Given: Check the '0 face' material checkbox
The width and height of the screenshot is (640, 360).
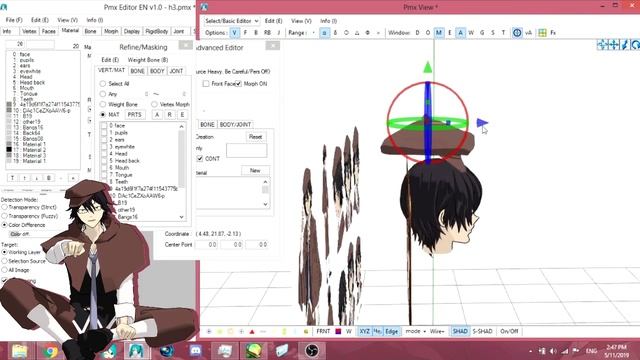Looking at the screenshot, I should 104,126.
